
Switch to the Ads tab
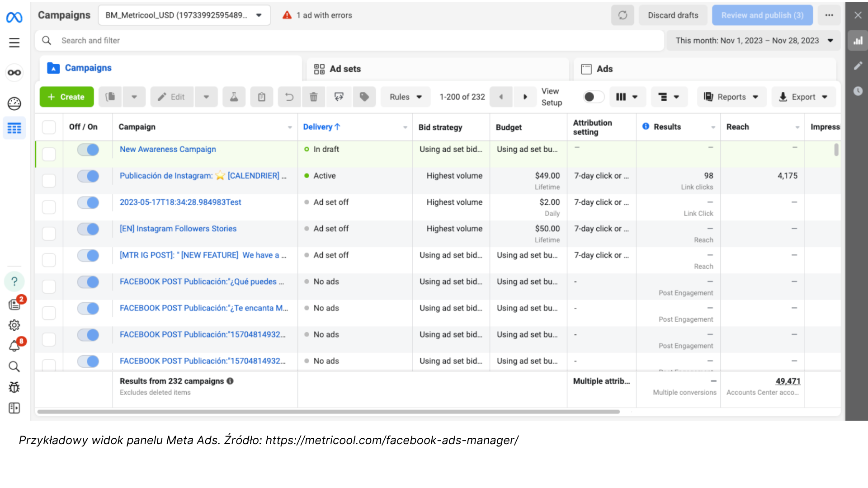[x=604, y=69]
